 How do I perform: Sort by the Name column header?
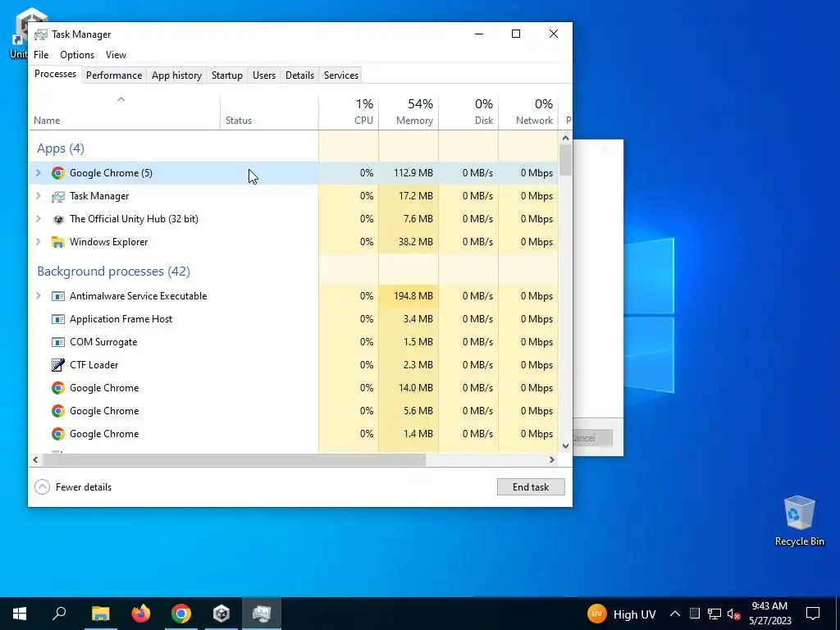(125, 112)
